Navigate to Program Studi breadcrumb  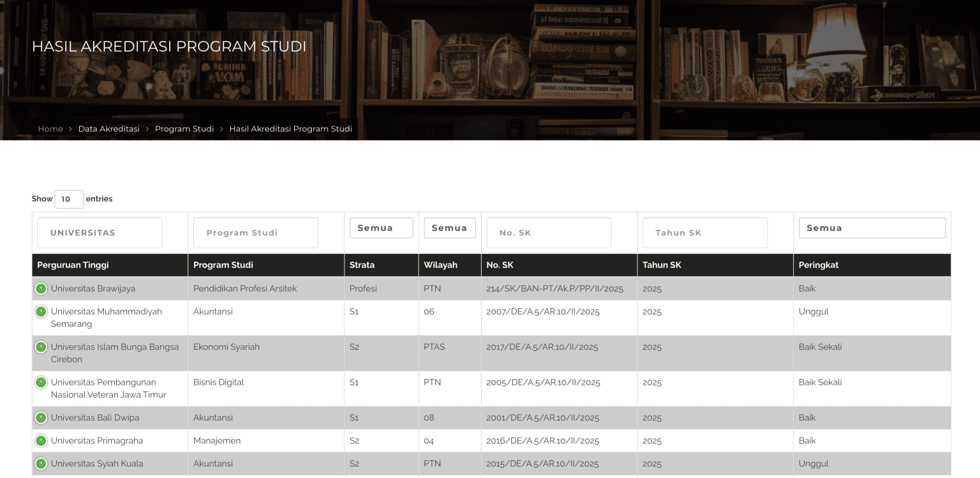click(184, 129)
